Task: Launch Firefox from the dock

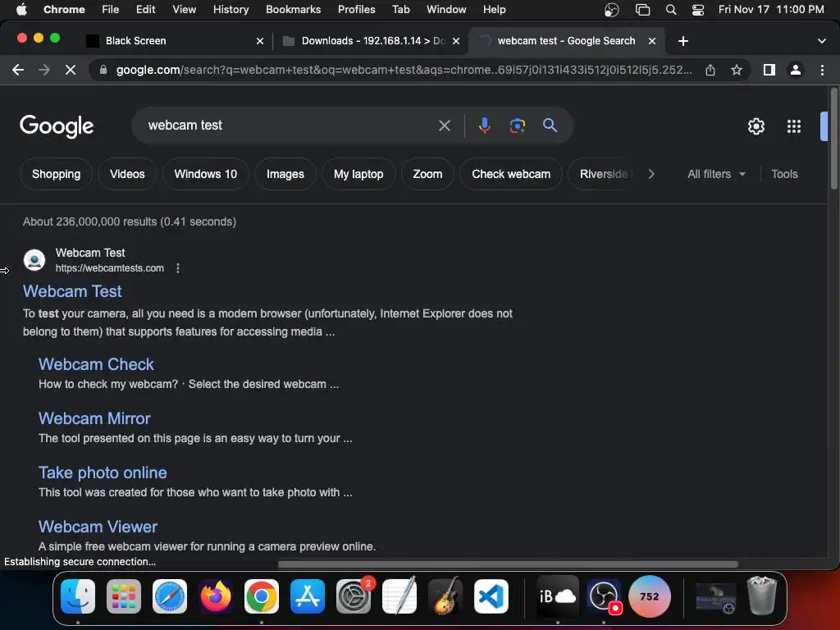Action: (216, 596)
